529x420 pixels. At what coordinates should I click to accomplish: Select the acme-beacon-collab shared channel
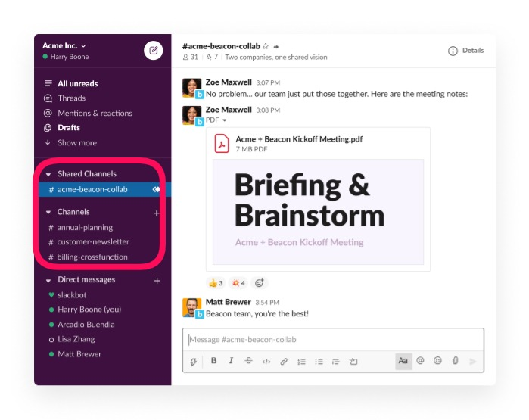click(104, 189)
